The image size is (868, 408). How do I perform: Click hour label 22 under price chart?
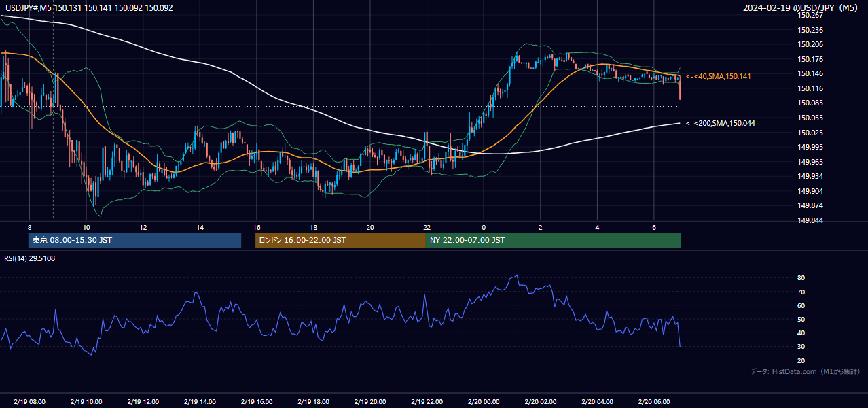[427, 227]
